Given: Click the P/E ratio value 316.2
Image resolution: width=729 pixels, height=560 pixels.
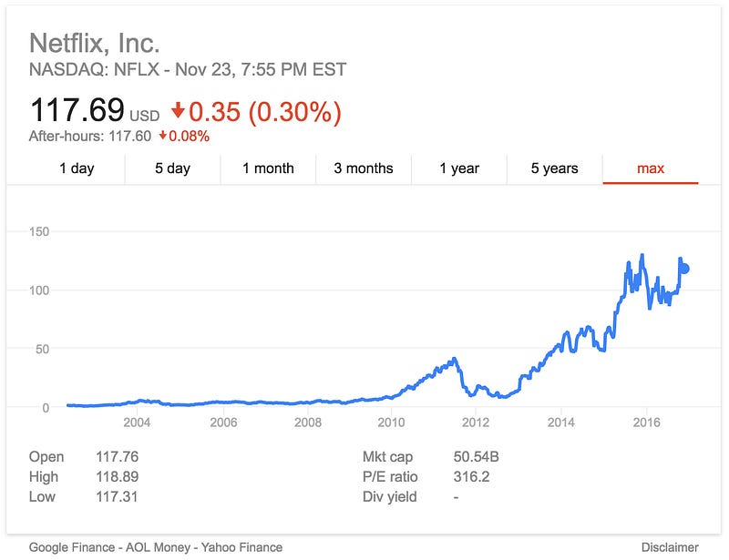Looking at the screenshot, I should tap(470, 476).
